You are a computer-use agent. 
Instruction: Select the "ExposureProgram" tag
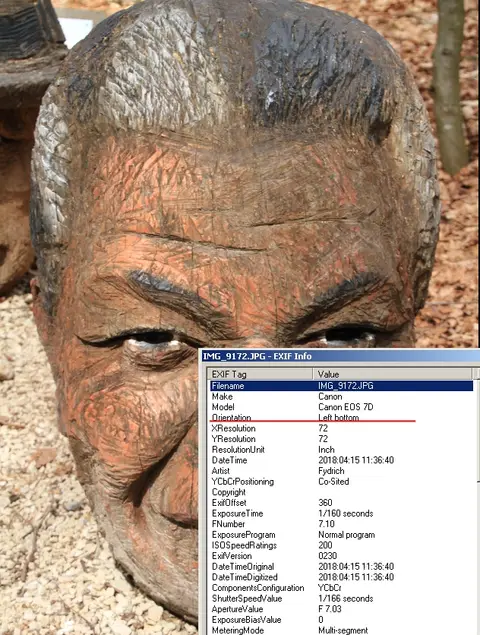tap(243, 535)
